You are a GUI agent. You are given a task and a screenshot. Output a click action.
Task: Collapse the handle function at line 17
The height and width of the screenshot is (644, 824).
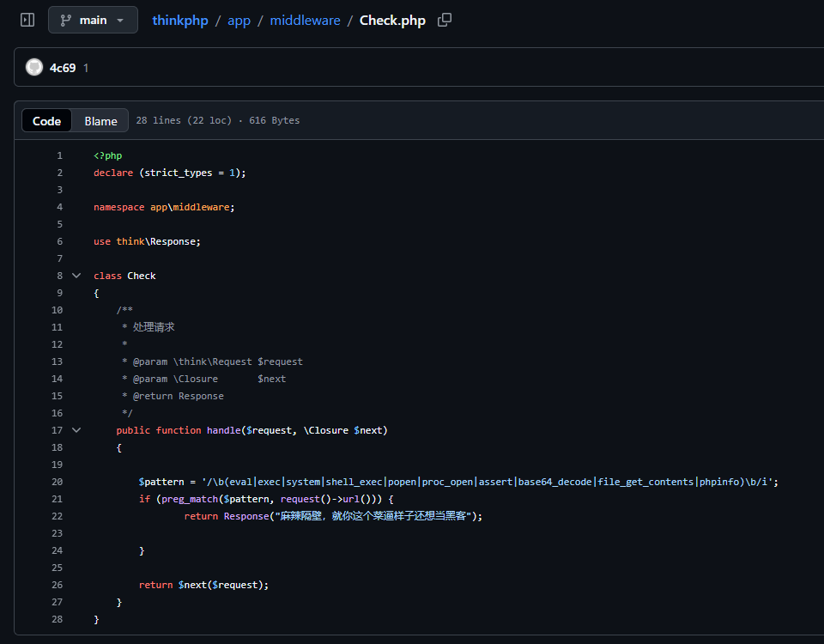76,429
